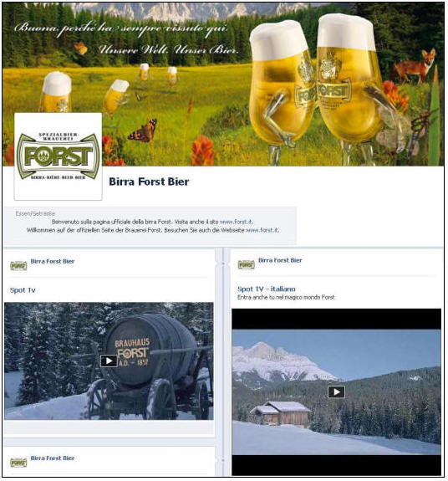
Task: Play the Spot TV italiano video
Action: click(337, 391)
